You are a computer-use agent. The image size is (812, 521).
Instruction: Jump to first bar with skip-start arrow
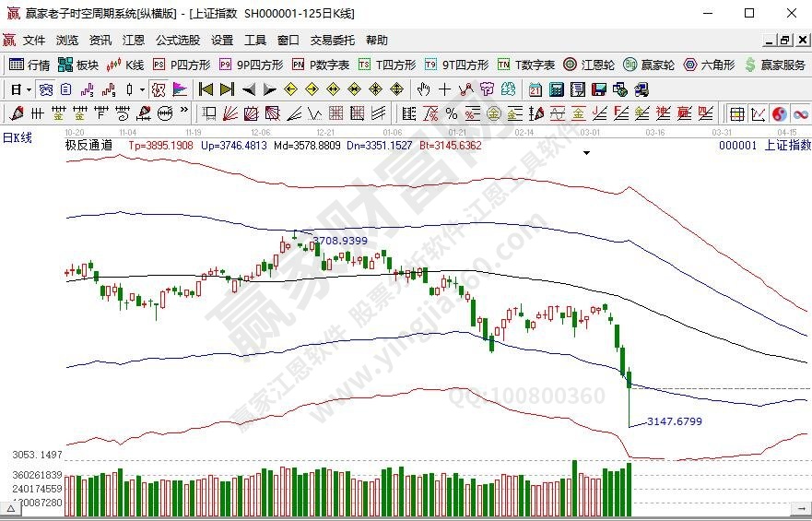tap(206, 89)
